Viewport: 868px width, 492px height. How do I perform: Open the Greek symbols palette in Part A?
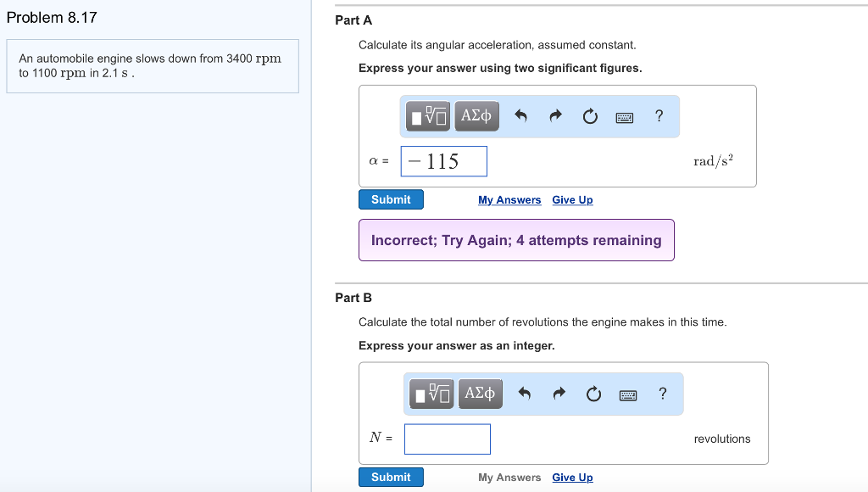477,116
